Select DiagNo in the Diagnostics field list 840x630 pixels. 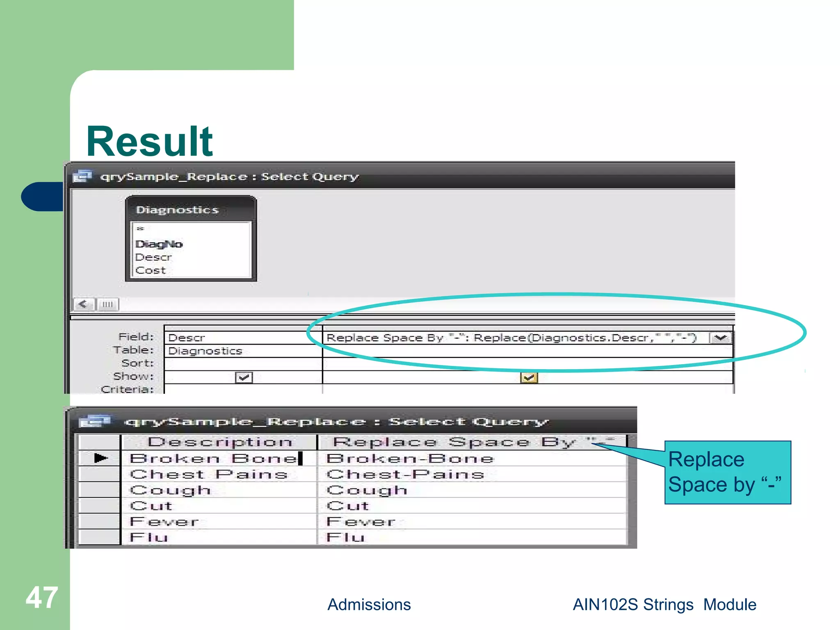pyautogui.click(x=159, y=244)
